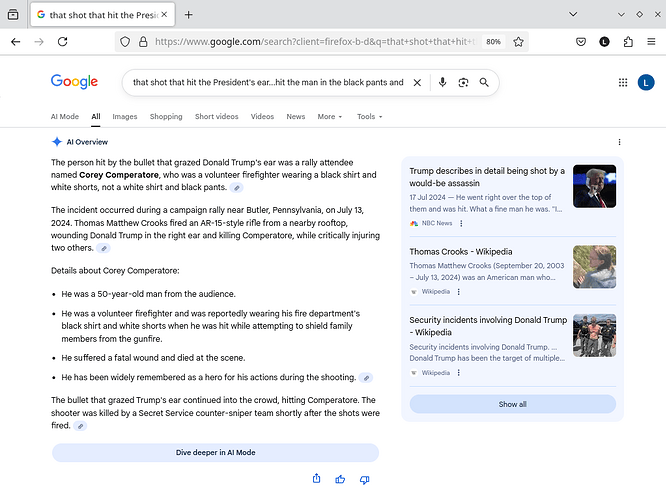Clear the search query text

pos(417,82)
